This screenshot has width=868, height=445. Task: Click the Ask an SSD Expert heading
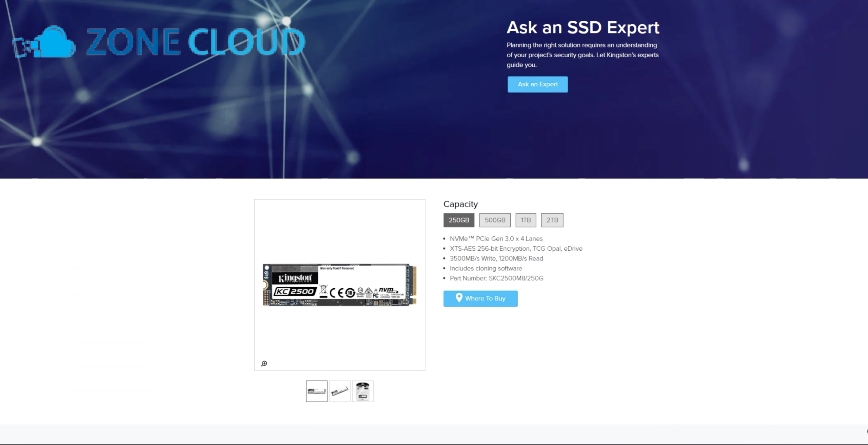583,27
